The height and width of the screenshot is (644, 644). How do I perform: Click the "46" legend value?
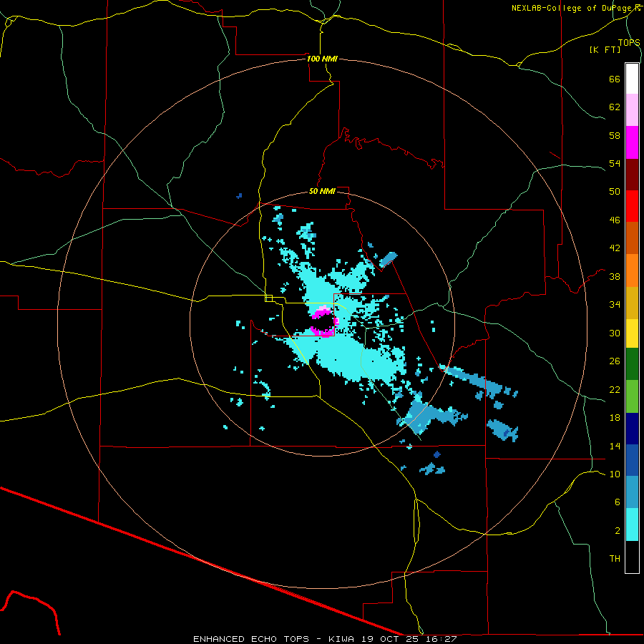(x=615, y=220)
